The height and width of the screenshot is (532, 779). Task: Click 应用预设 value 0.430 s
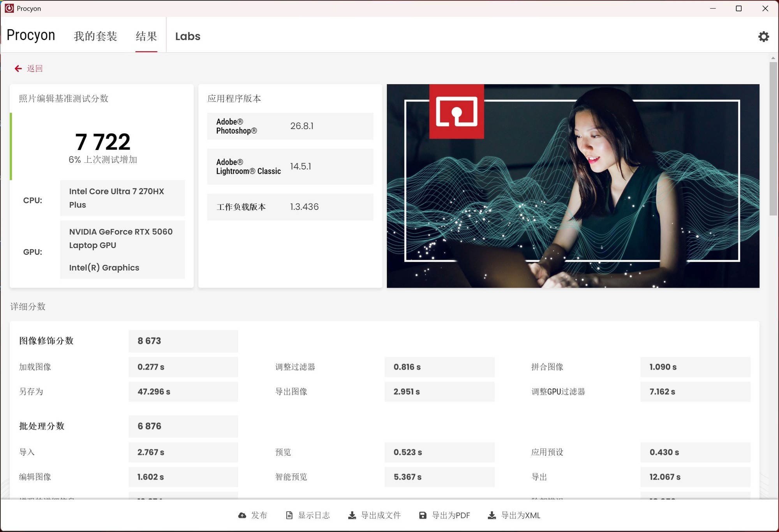[695, 452]
